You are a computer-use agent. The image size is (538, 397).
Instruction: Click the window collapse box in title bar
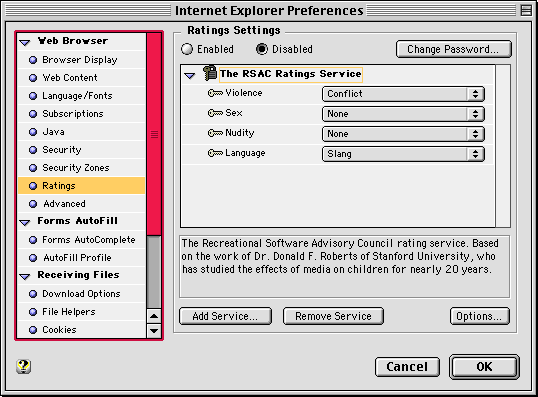(x=526, y=10)
